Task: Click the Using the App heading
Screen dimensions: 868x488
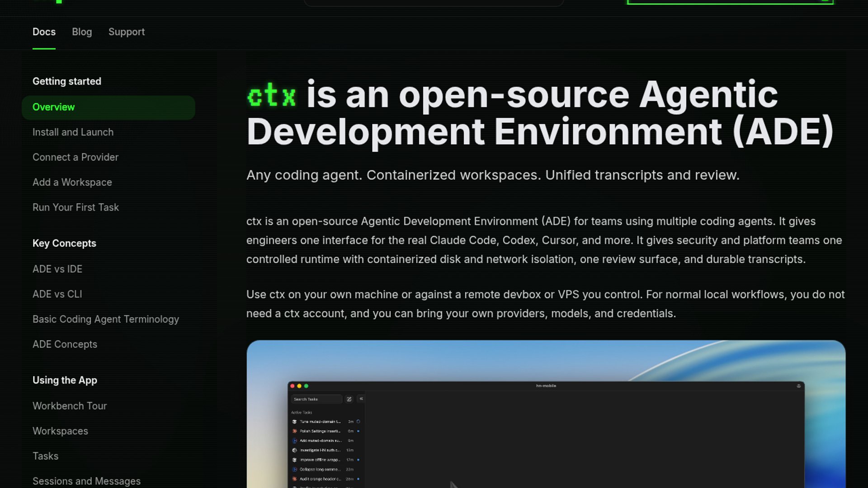Action: 65,380
